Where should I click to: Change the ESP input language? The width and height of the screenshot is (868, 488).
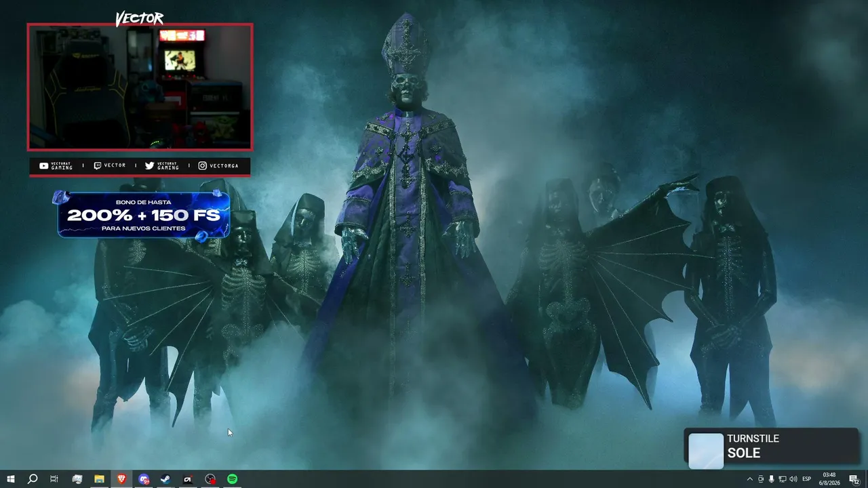click(807, 479)
